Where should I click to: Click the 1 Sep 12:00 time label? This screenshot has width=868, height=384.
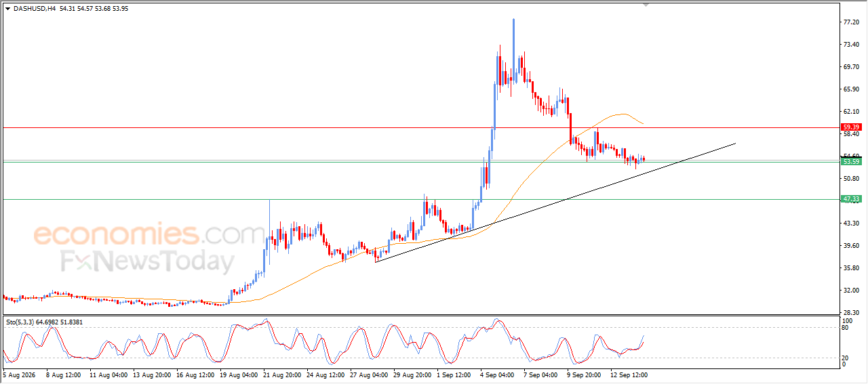coord(454,374)
